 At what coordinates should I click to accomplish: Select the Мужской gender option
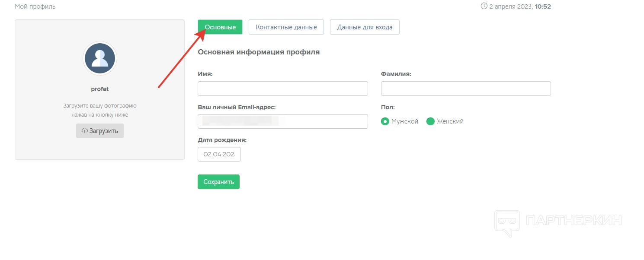pyautogui.click(x=385, y=121)
